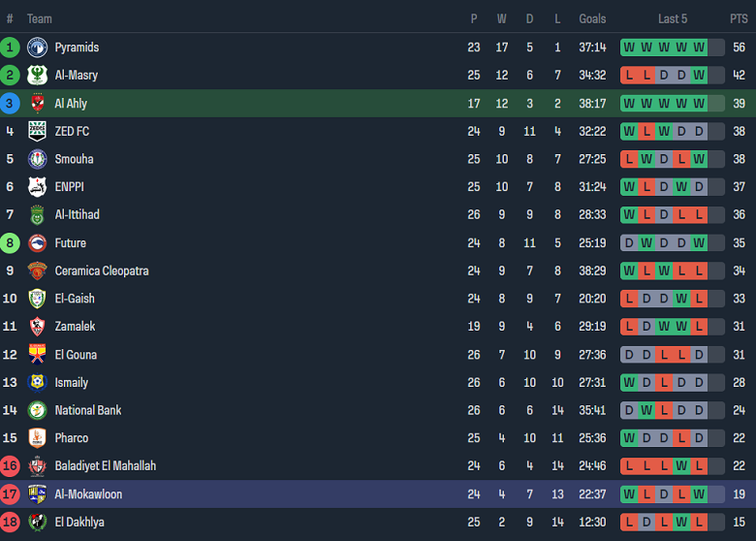Click Pyramids' most recent win form box

click(698, 48)
